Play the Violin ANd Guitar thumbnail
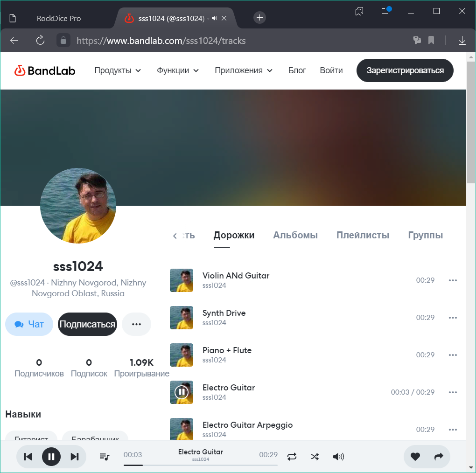This screenshot has width=476, height=473. coord(182,280)
